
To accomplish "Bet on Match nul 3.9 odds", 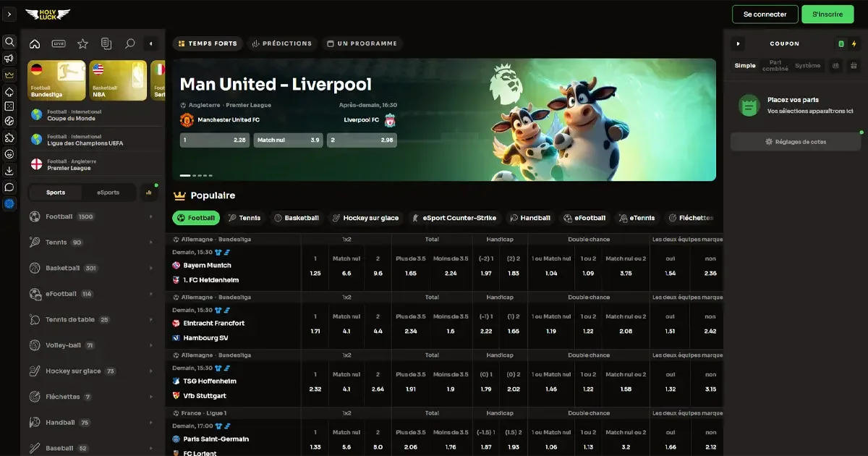I will click(289, 140).
